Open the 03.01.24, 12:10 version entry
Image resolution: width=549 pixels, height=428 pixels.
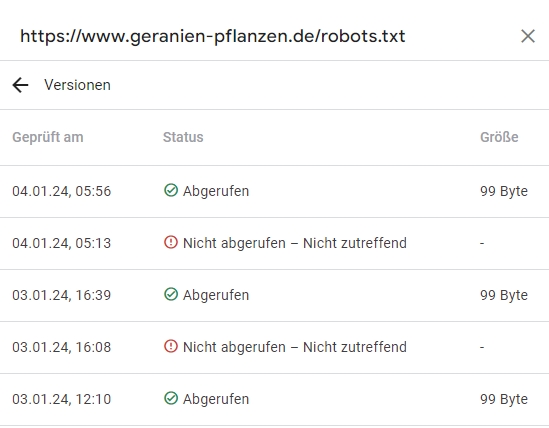coord(274,400)
